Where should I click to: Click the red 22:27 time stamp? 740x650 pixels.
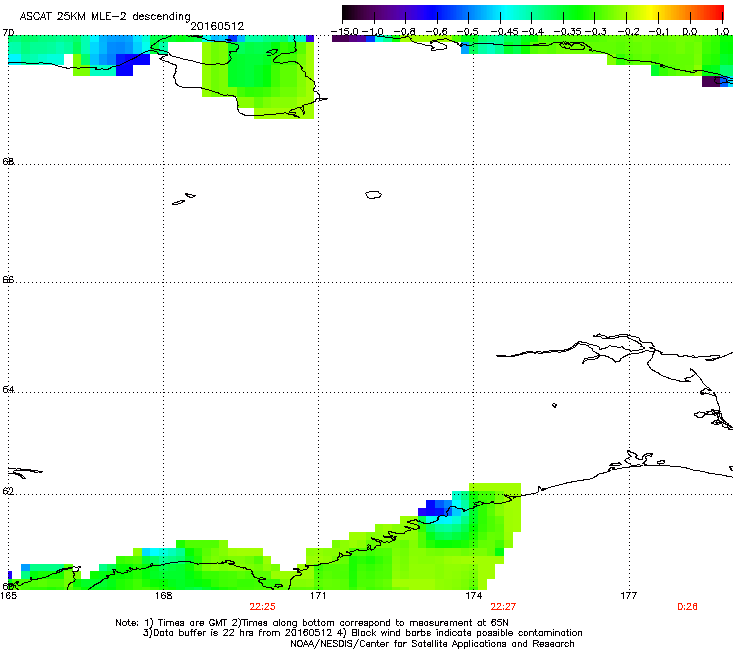pos(503,607)
